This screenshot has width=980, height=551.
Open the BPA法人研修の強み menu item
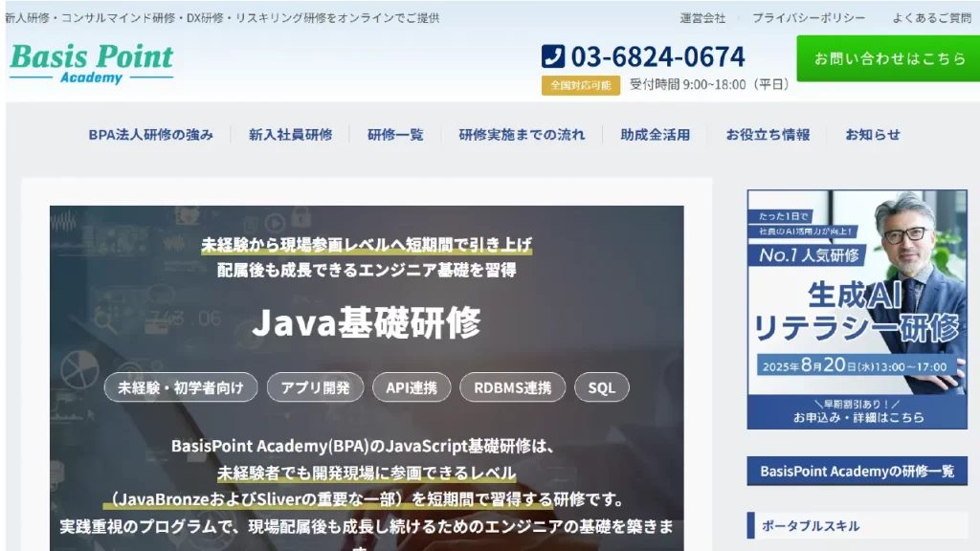click(x=150, y=135)
